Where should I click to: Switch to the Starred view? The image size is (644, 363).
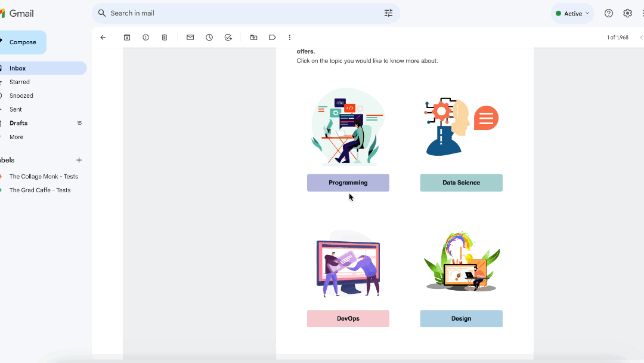18,82
